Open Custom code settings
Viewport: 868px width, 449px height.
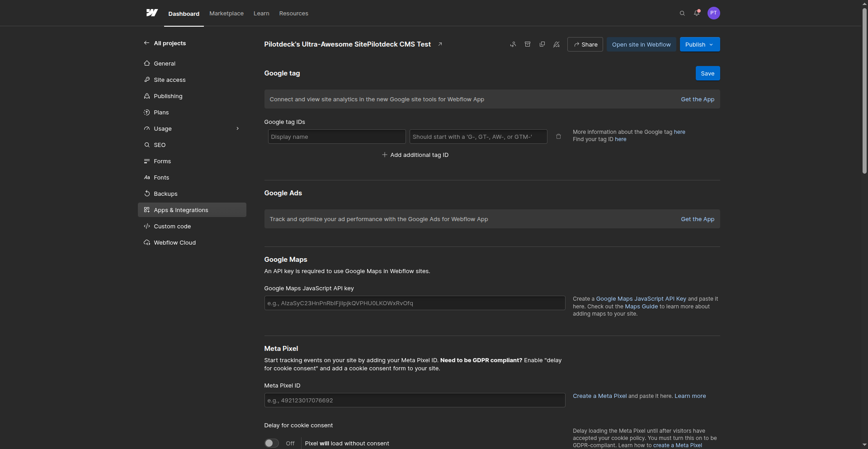point(192,226)
